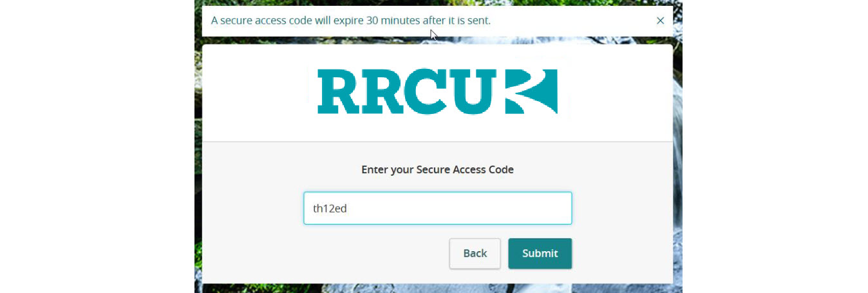Focus the Secure Access Code field
Screen dimensions: 868x293
pyautogui.click(x=438, y=208)
